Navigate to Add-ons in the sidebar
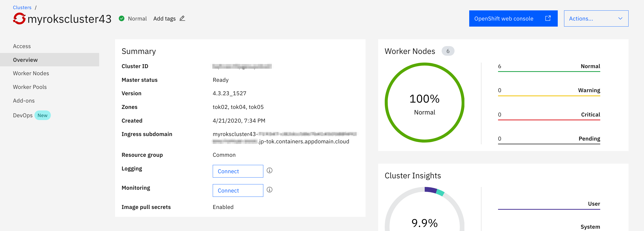Screen dimensions: 644x231 point(24,101)
